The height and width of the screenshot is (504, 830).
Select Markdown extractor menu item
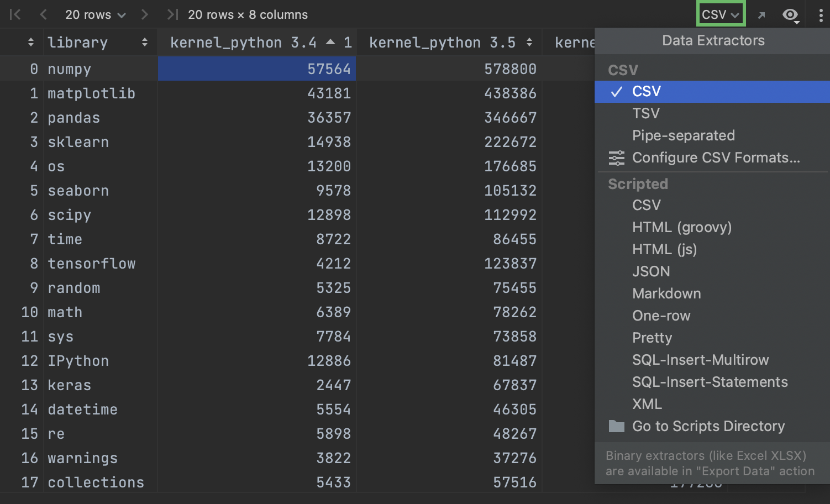point(666,293)
